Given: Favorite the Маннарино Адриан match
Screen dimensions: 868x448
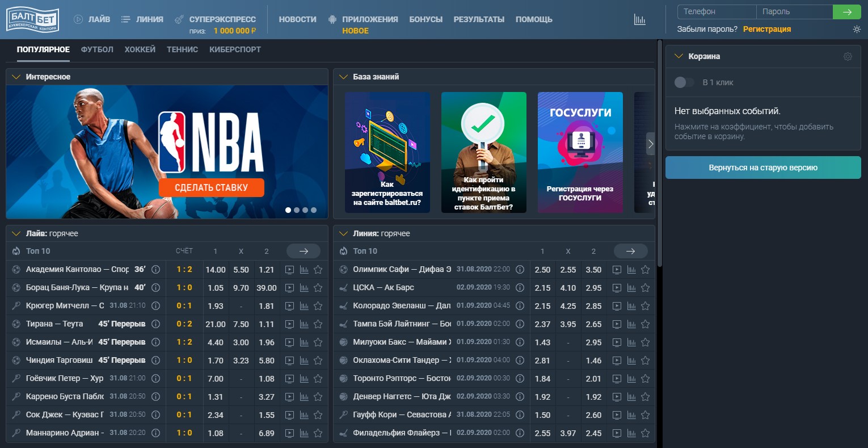Looking at the screenshot, I should [x=318, y=433].
